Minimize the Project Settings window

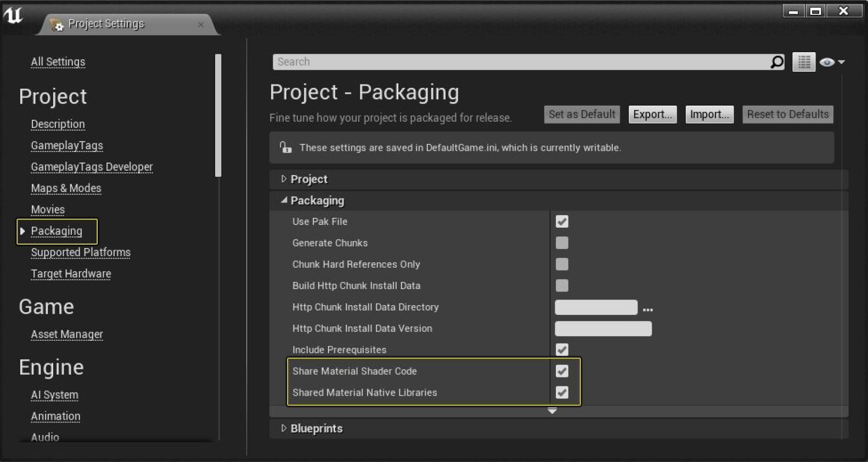tap(793, 11)
